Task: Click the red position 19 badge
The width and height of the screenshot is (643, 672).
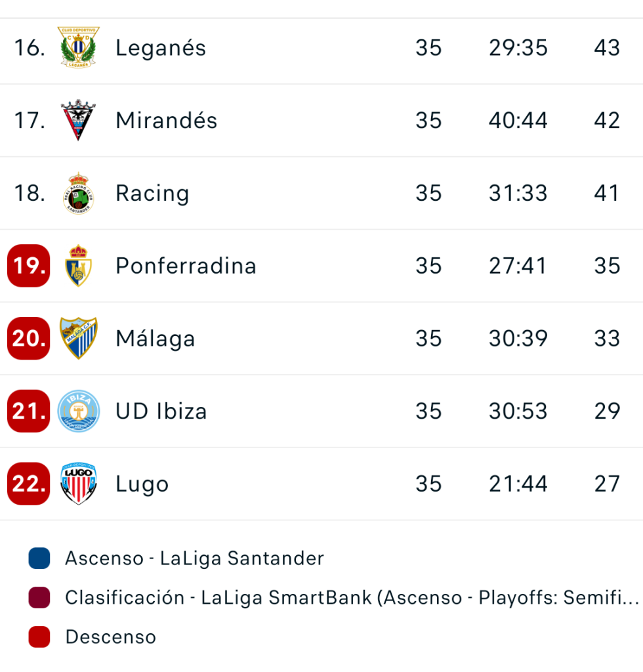Action: click(29, 266)
